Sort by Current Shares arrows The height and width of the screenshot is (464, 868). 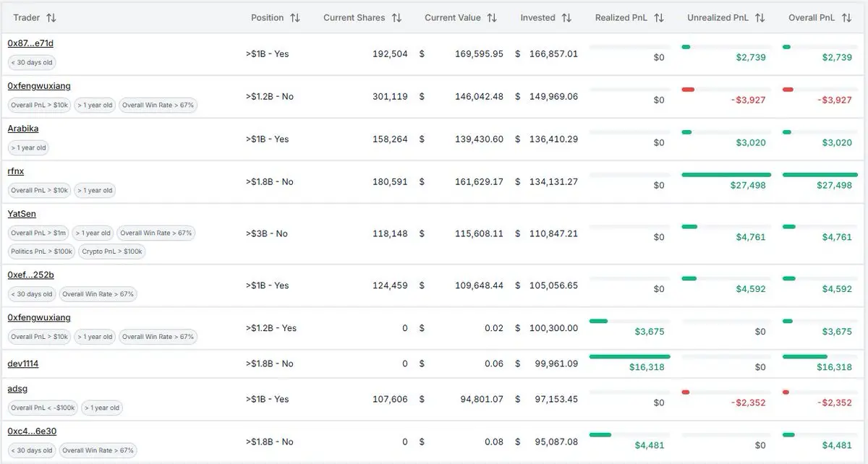396,17
